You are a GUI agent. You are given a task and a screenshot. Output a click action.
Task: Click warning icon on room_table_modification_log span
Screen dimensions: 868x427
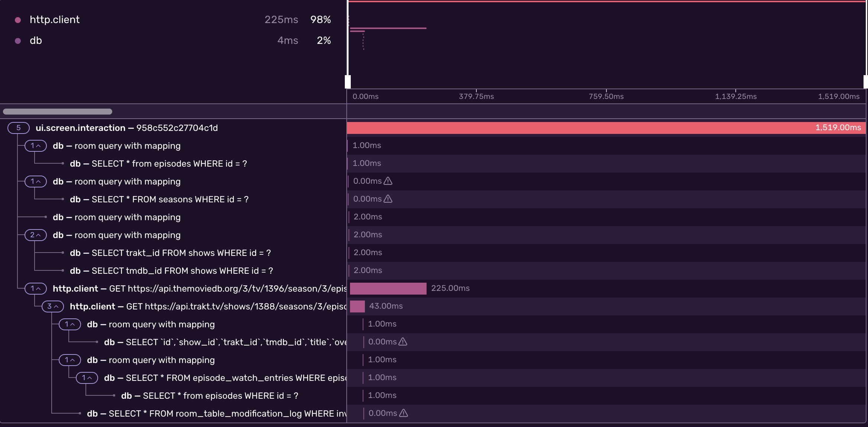[404, 413]
